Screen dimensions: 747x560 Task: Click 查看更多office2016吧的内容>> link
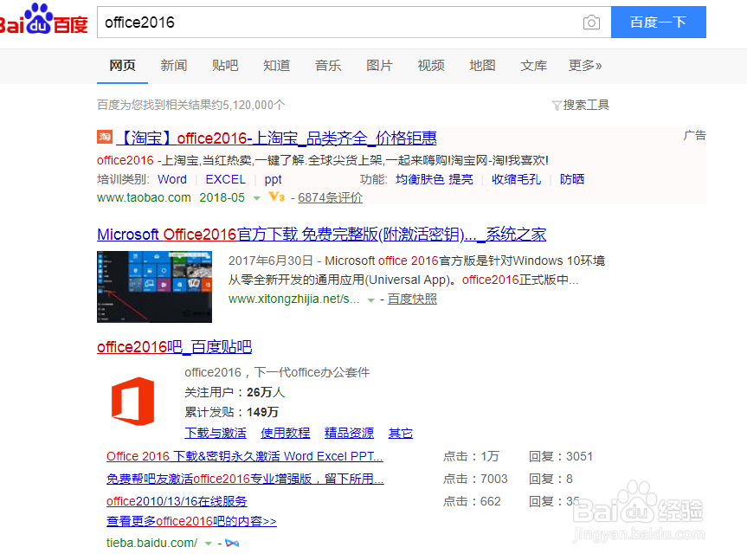191,521
